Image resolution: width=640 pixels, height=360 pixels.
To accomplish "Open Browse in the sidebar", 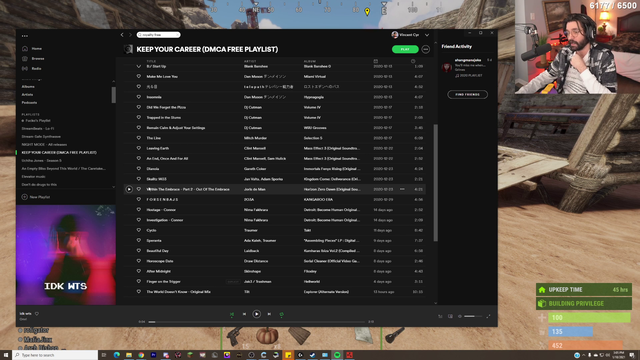I will (38, 59).
